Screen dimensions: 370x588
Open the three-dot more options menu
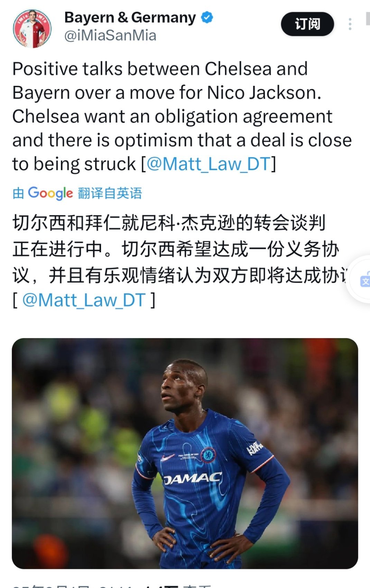click(x=350, y=24)
